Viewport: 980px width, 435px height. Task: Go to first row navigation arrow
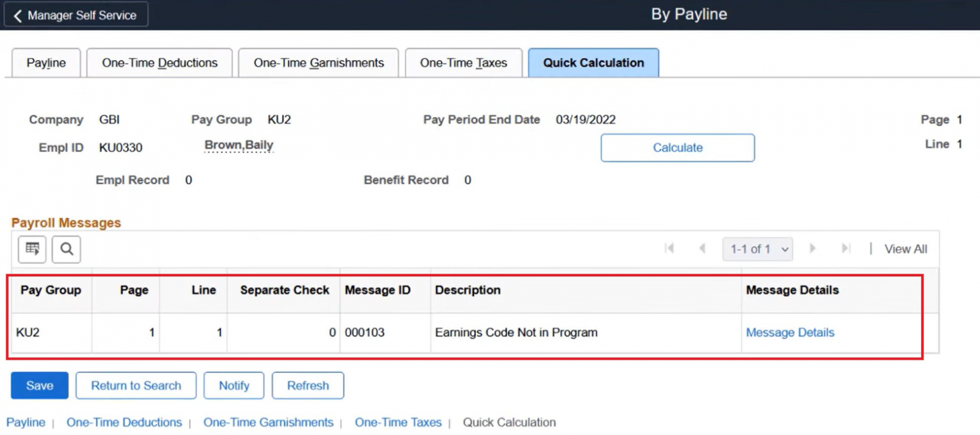pos(669,249)
